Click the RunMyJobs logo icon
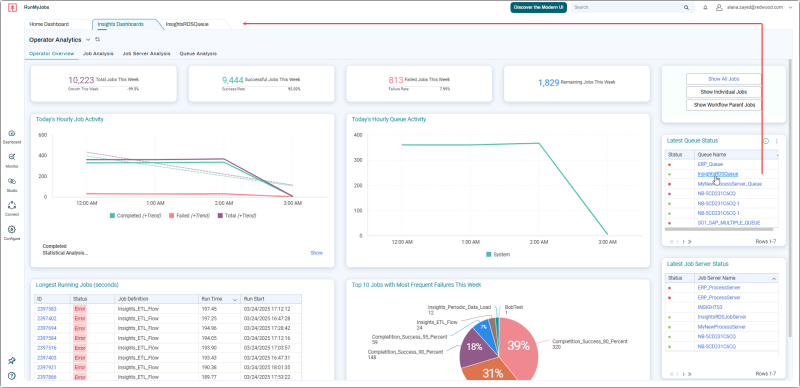 12,8
